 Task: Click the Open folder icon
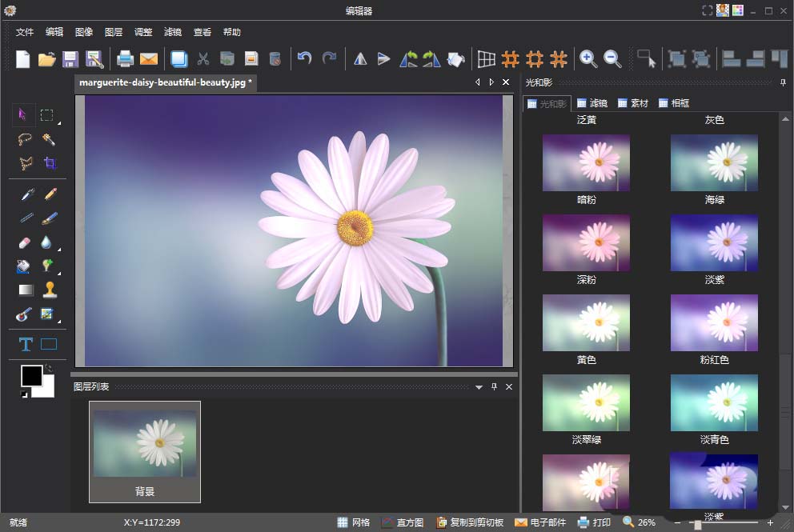(x=46, y=58)
